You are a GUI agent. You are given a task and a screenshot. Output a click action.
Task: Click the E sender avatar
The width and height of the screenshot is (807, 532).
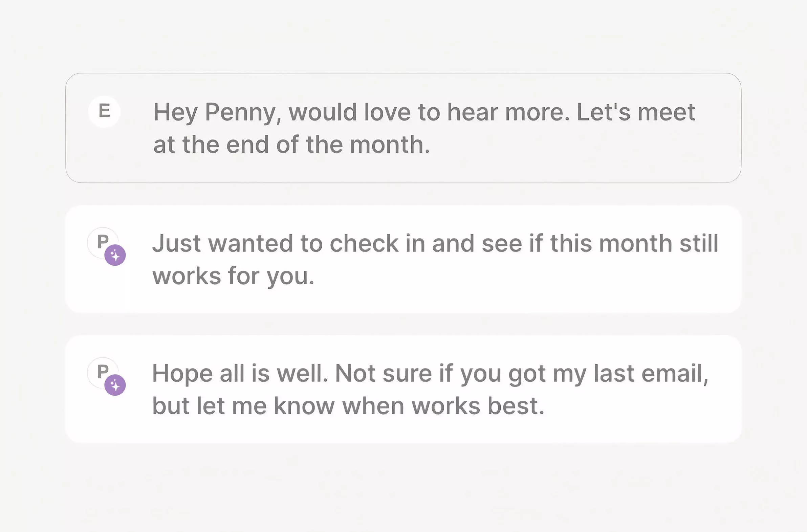coord(104,111)
